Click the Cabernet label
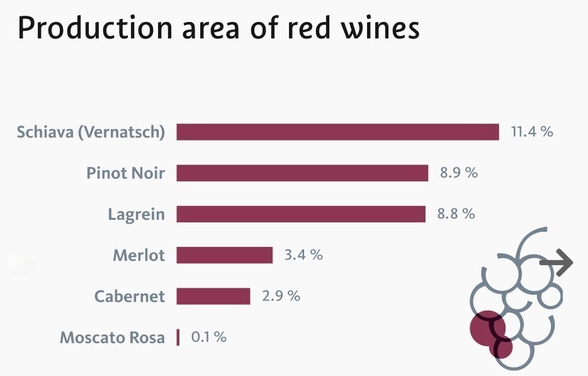 tap(130, 297)
